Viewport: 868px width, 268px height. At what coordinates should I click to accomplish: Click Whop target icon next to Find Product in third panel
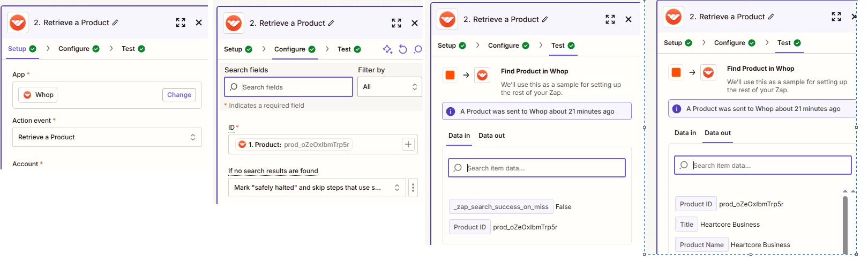point(482,75)
